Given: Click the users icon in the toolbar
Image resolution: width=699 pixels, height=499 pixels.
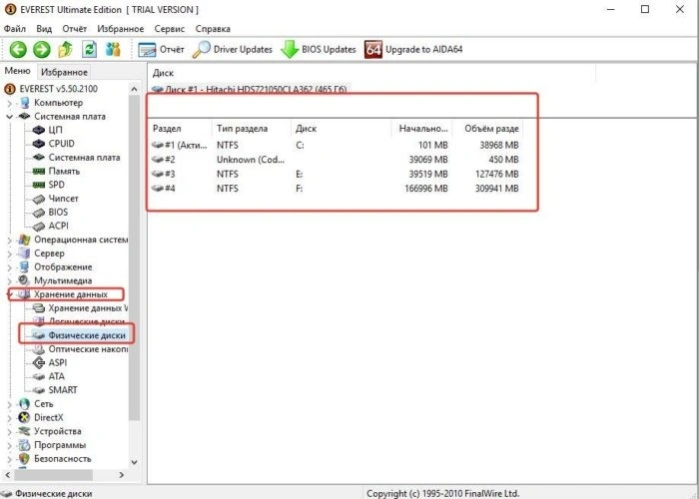Looking at the screenshot, I should pos(113,49).
